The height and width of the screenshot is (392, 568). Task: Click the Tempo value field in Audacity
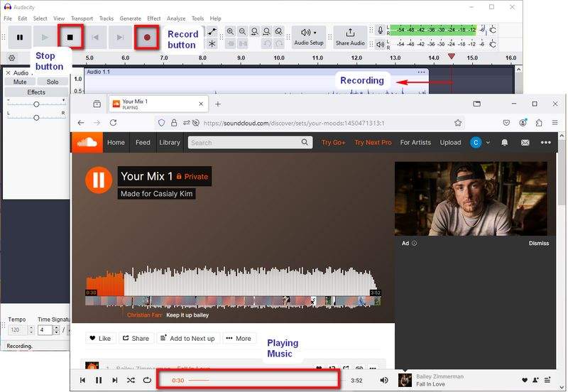[x=17, y=330]
